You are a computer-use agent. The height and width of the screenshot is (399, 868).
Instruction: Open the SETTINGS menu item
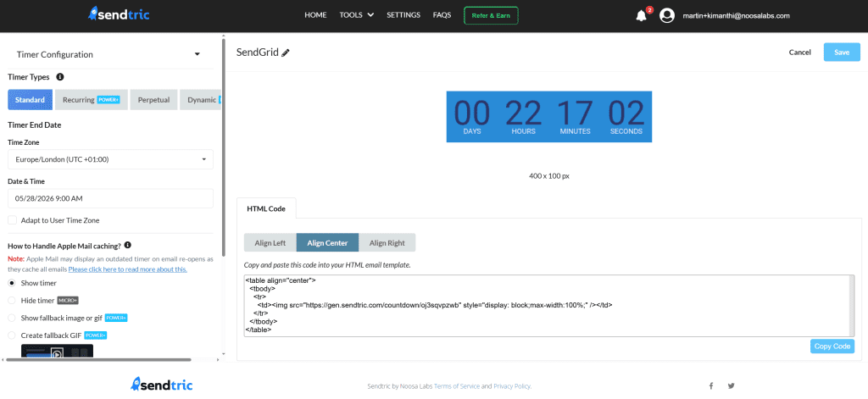click(x=403, y=15)
